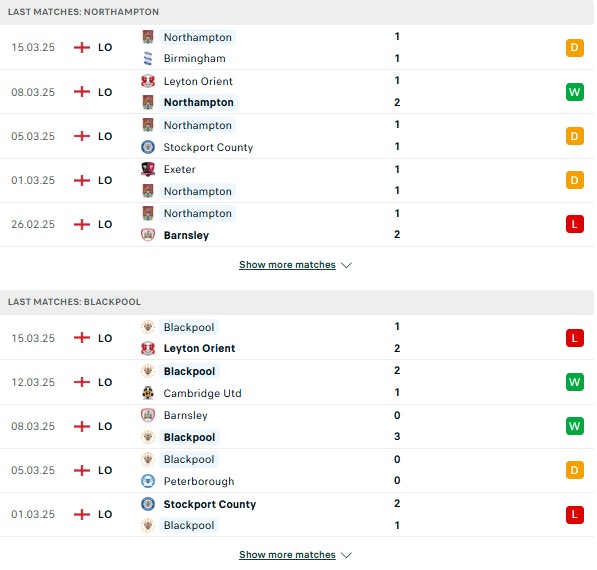The height and width of the screenshot is (570, 597).
Task: Click Barnsley crest in 26.02.25 match
Action: pos(148,235)
